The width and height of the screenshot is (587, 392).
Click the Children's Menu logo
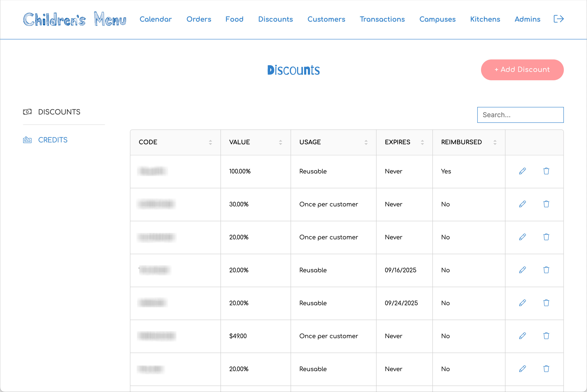pyautogui.click(x=74, y=19)
